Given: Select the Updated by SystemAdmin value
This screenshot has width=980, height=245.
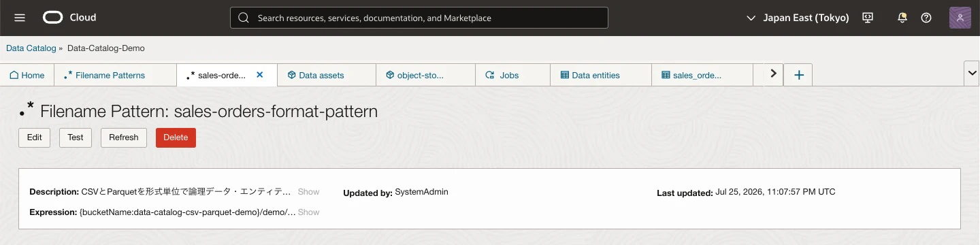Looking at the screenshot, I should (x=421, y=192).
